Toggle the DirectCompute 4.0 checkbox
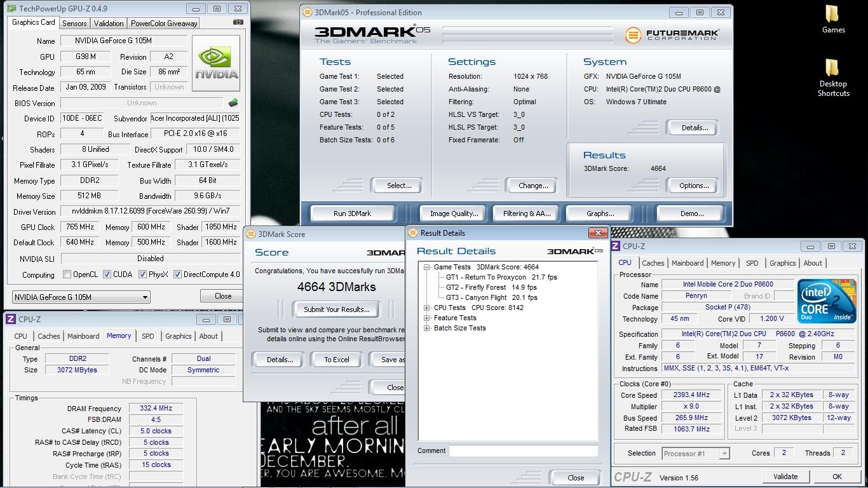Viewport: 868px width, 488px height. (x=178, y=274)
